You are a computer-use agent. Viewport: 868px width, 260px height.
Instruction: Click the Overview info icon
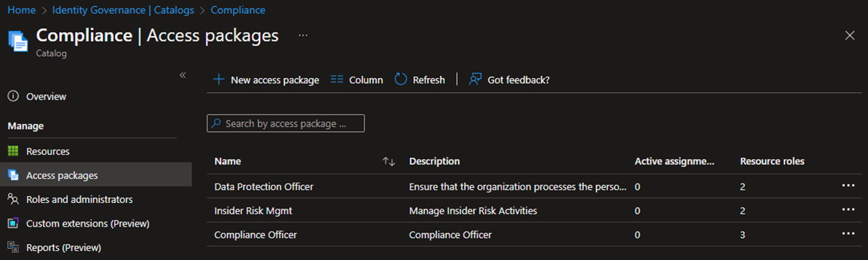pyautogui.click(x=13, y=97)
